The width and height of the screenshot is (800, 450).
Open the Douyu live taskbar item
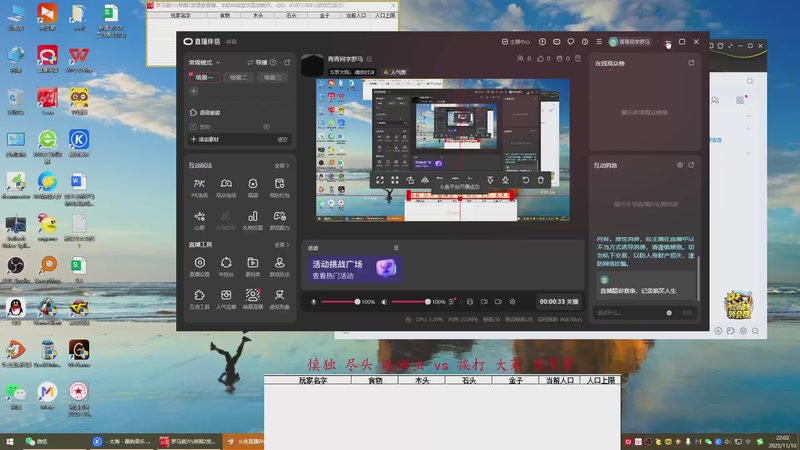click(243, 442)
